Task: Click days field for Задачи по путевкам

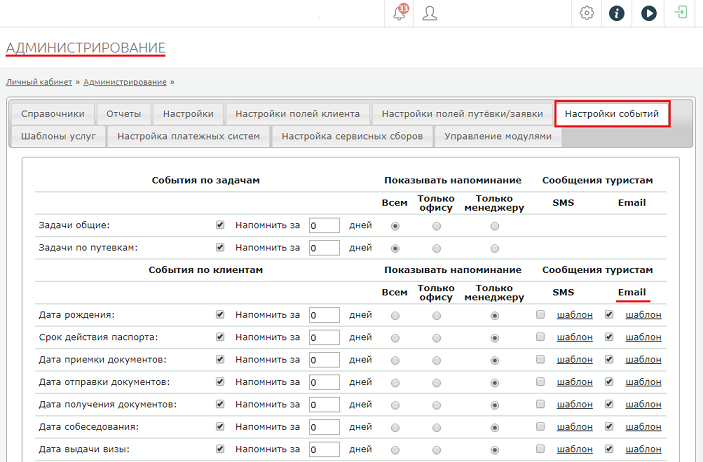Action: [324, 248]
